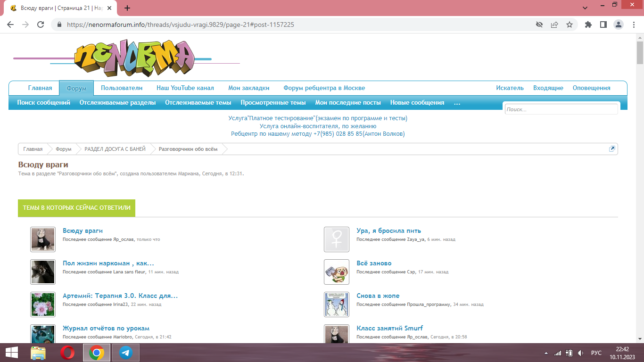
Task: Expand the three dots more navigation menu
Action: (x=457, y=103)
